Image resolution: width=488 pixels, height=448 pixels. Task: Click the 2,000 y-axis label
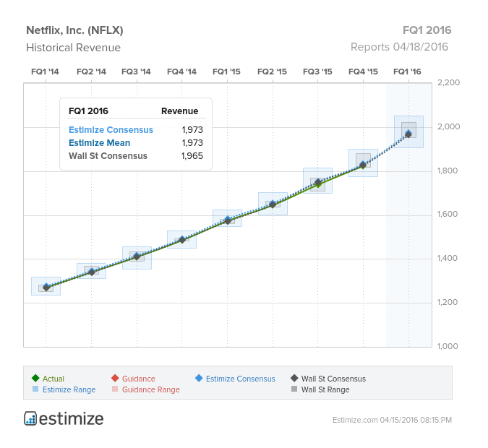(448, 126)
